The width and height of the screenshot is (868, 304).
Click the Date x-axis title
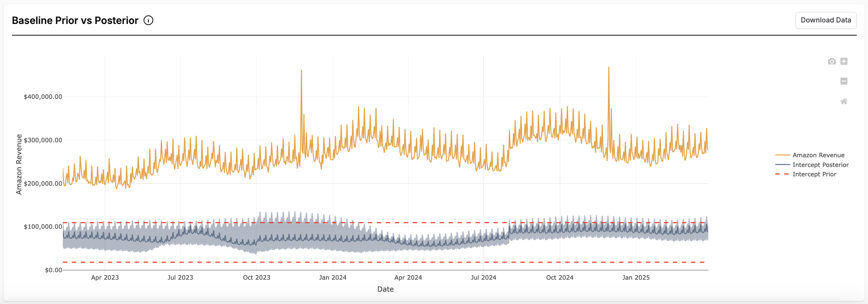[385, 289]
